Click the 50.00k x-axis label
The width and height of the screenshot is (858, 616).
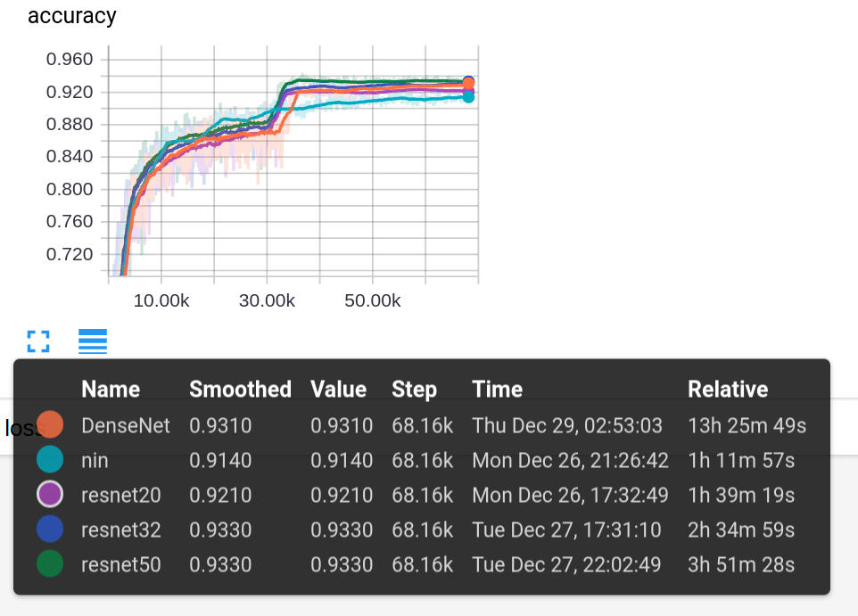pos(373,301)
